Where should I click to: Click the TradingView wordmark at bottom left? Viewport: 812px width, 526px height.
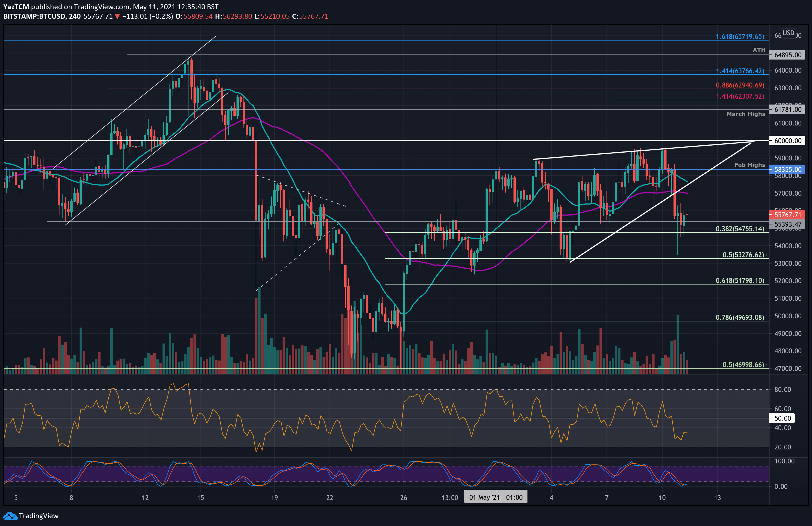[x=39, y=516]
